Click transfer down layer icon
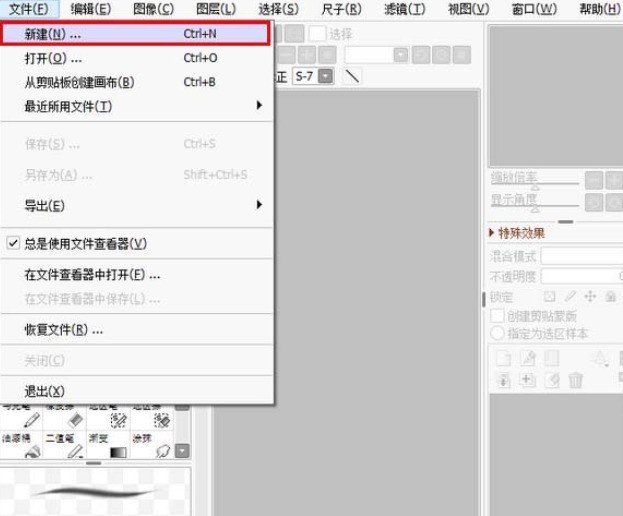Image resolution: width=623 pixels, height=516 pixels. tap(503, 380)
